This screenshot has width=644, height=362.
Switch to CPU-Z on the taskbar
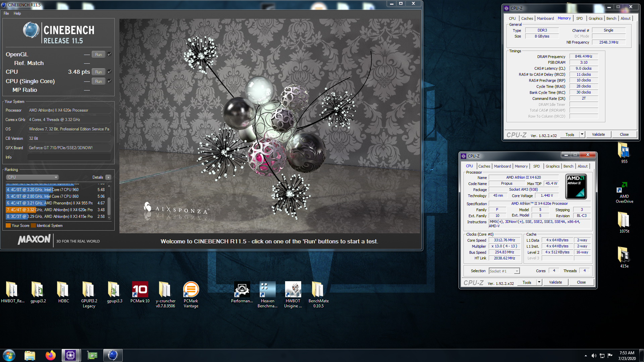coord(70,355)
